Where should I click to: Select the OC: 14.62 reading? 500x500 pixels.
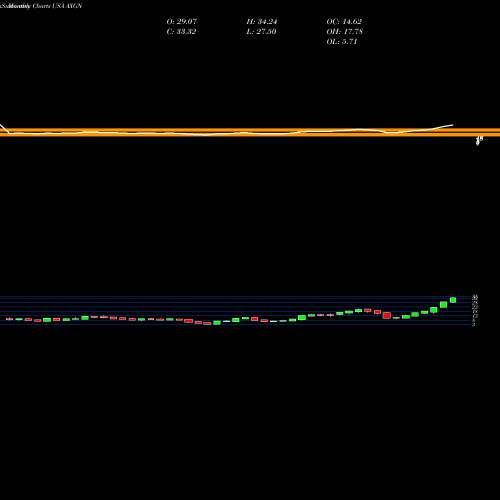[344, 22]
